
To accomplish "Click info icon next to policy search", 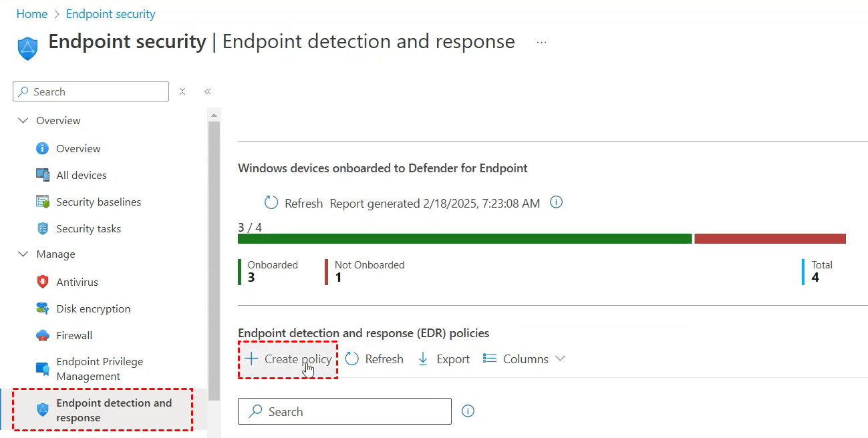I will pos(468,411).
